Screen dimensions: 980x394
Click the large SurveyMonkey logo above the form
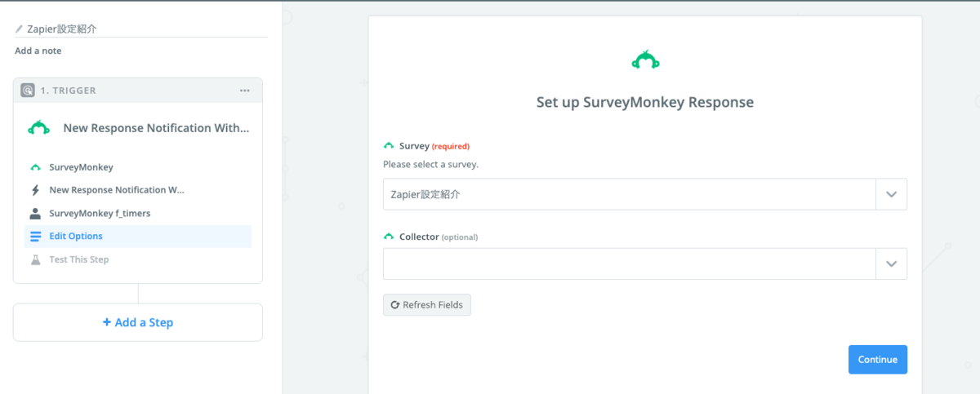pyautogui.click(x=645, y=60)
